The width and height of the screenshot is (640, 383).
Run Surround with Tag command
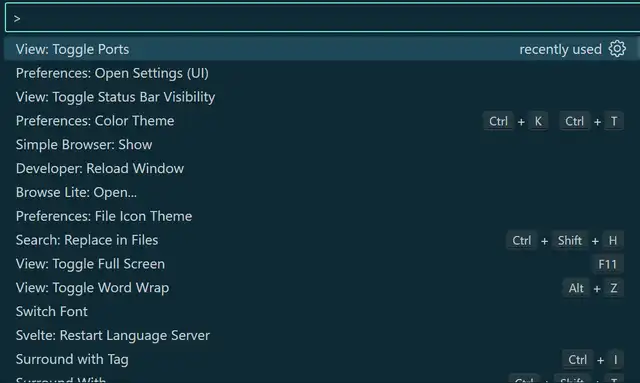coord(320,359)
